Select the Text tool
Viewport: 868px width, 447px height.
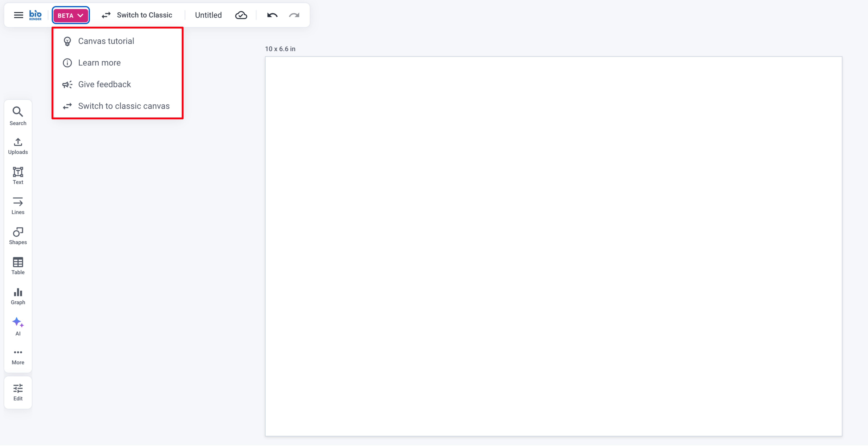(x=18, y=176)
